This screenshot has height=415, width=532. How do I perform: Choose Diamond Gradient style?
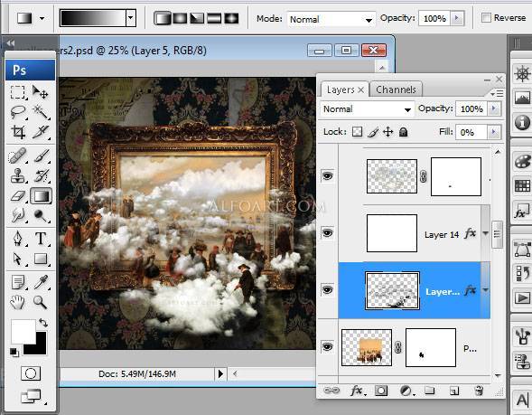click(x=231, y=18)
